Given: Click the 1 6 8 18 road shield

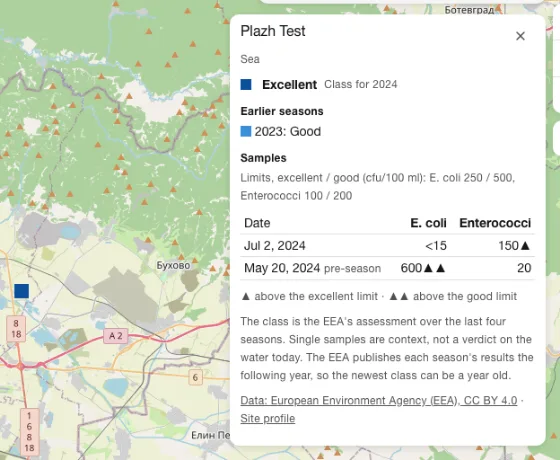Looking at the screenshot, I should coord(29,431).
